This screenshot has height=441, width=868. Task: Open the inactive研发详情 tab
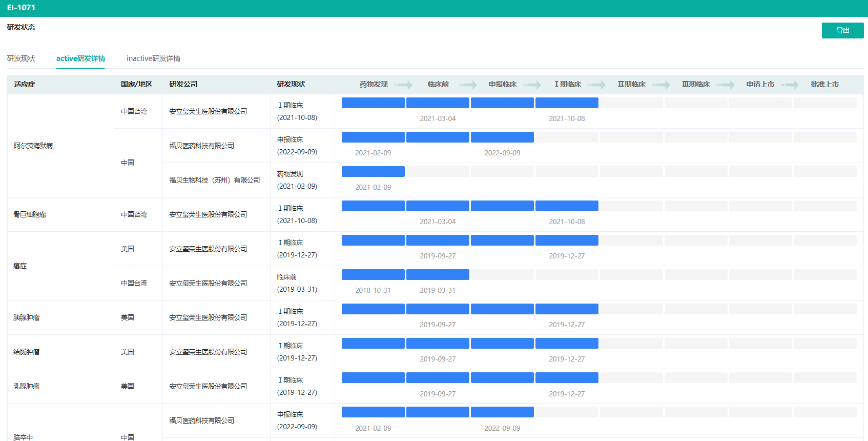click(153, 58)
